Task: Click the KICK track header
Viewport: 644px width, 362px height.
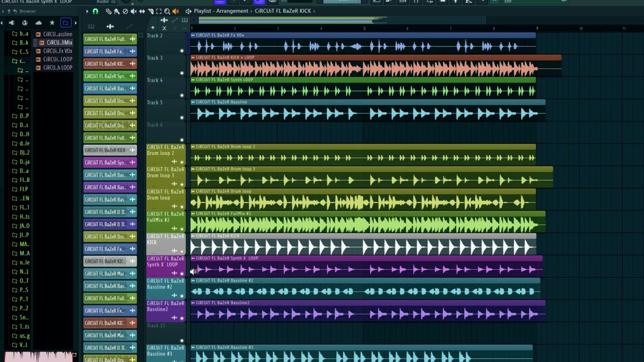Action: click(166, 244)
